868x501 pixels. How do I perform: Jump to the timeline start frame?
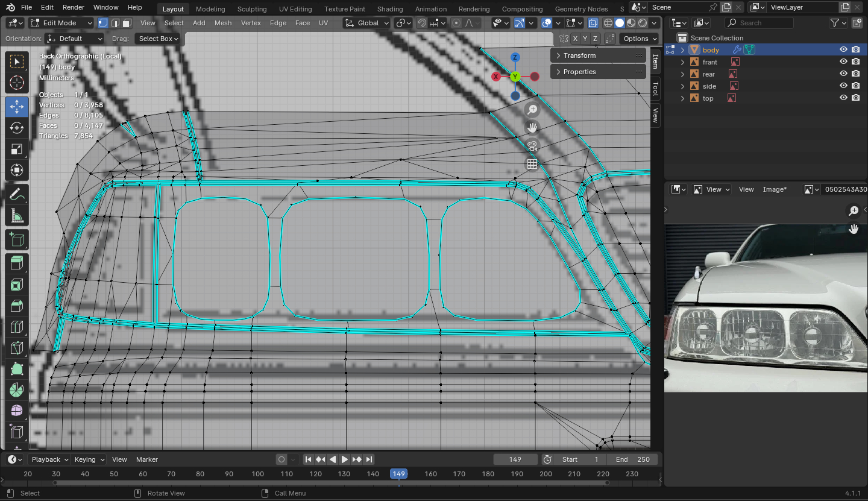309,459
